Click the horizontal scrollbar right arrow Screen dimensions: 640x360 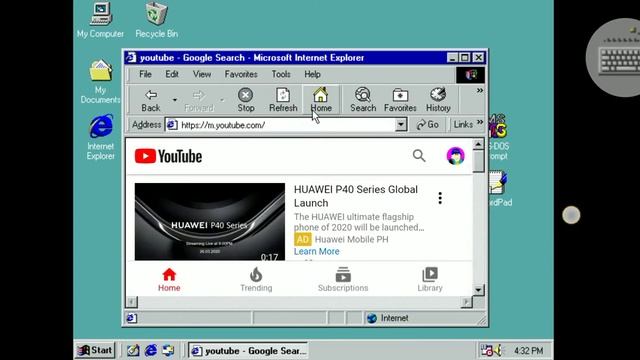pyautogui.click(x=466, y=302)
